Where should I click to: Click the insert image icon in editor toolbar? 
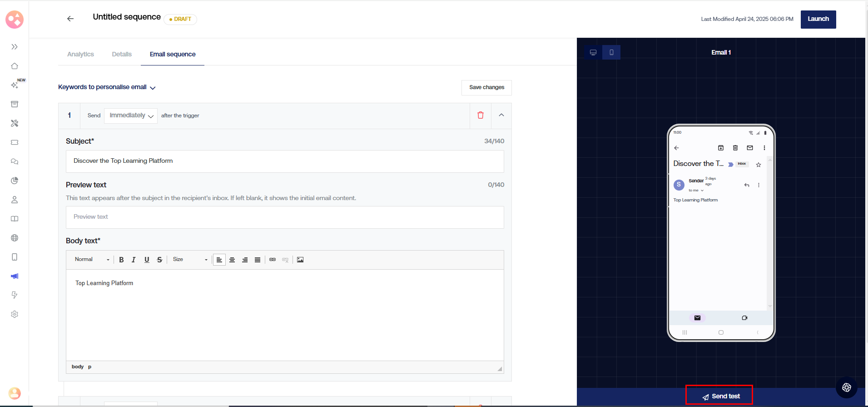300,260
